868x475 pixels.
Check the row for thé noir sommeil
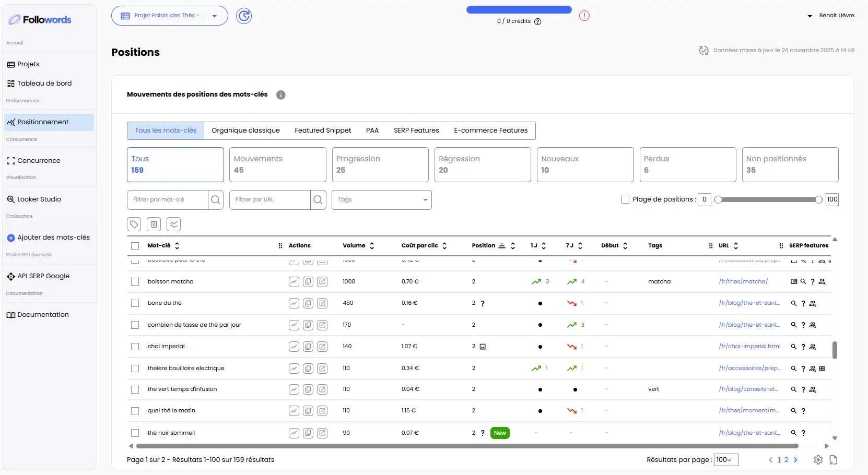click(135, 433)
